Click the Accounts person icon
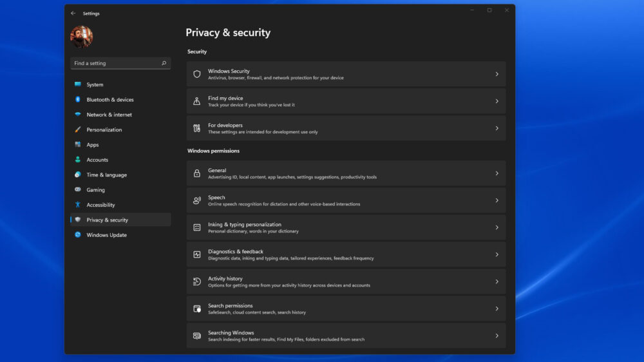Screen dimensions: 644x362 (78, 160)
